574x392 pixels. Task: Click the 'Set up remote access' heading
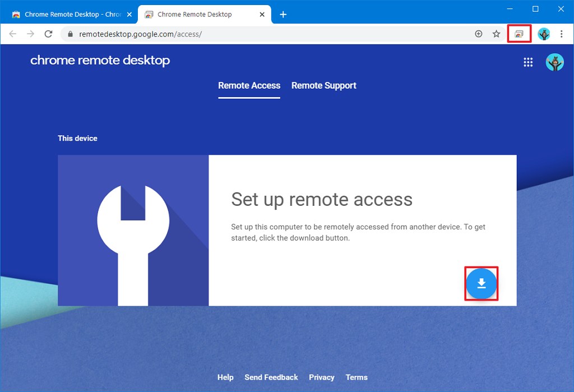(x=322, y=200)
